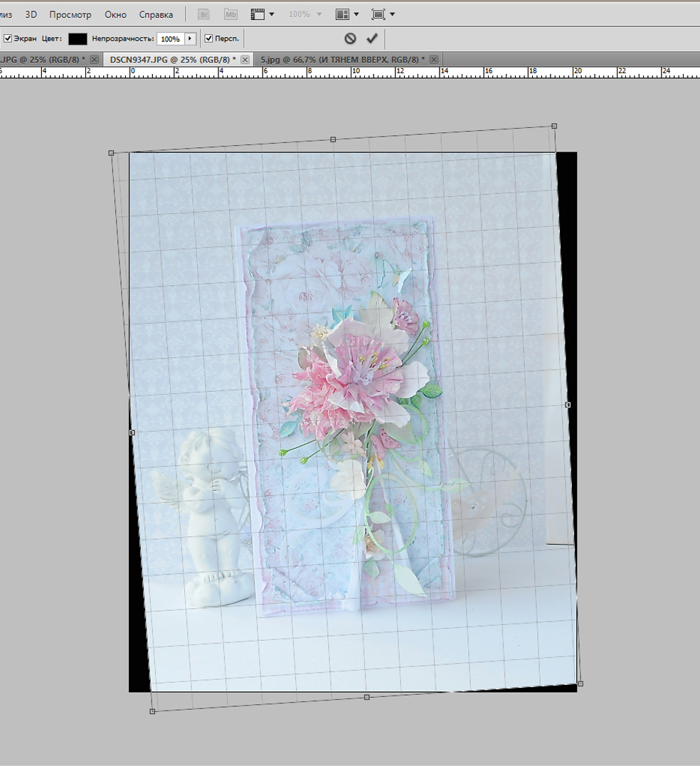
Task: Click the bottom-middle crop edge handle
Action: 367,697
